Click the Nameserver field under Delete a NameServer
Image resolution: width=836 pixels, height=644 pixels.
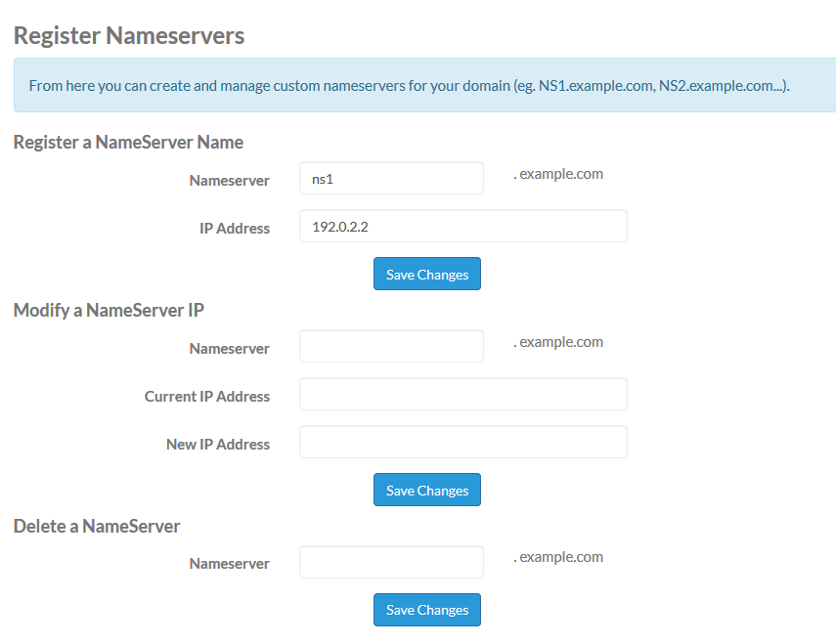[x=391, y=562]
